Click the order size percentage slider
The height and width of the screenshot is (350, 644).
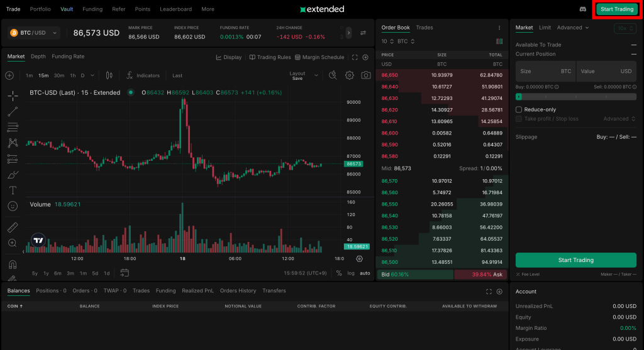575,97
